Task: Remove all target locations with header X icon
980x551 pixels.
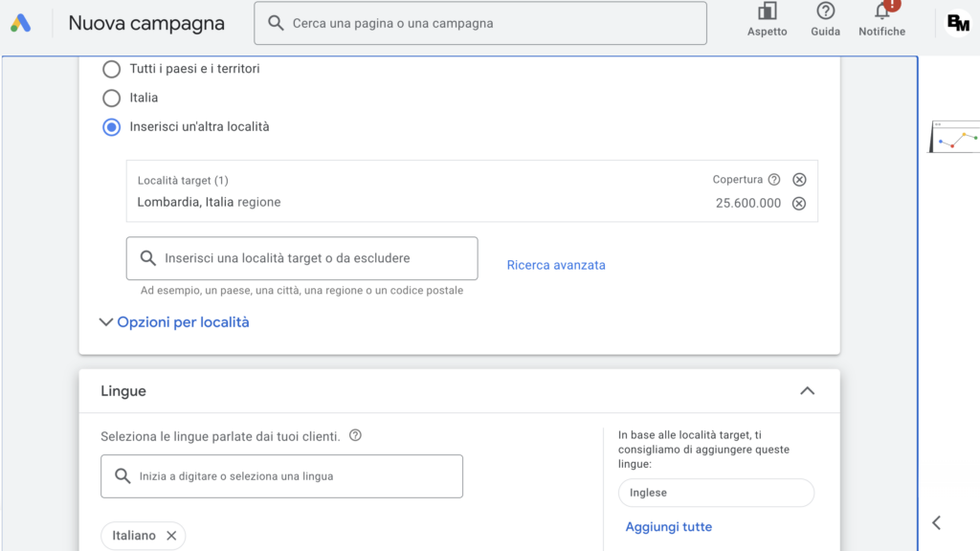Action: (x=799, y=180)
